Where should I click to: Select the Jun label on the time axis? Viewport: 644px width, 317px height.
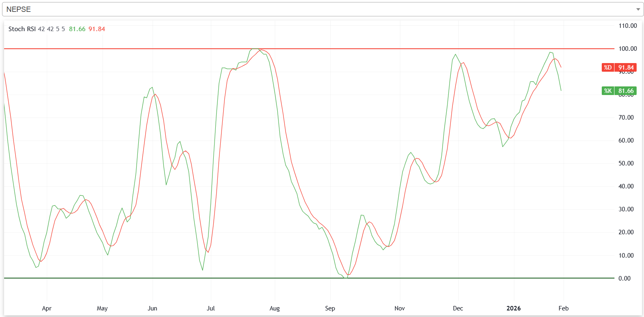[x=152, y=308]
